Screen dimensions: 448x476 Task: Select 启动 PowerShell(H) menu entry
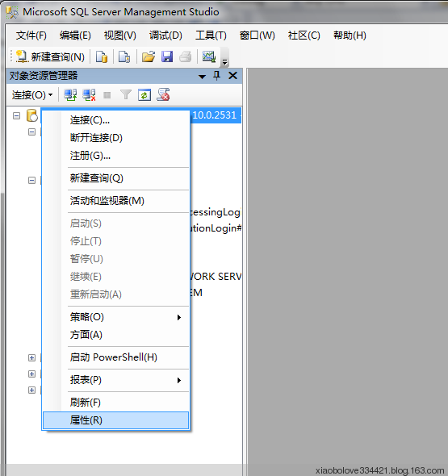coord(115,357)
